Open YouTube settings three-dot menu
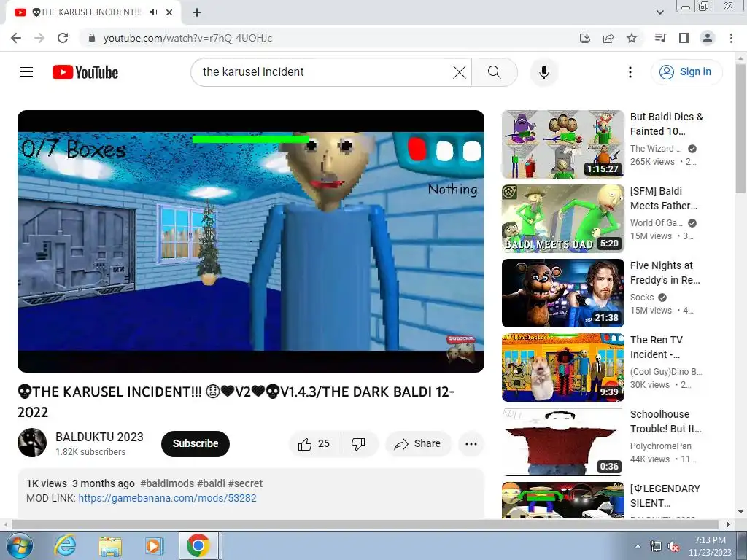 coord(630,72)
